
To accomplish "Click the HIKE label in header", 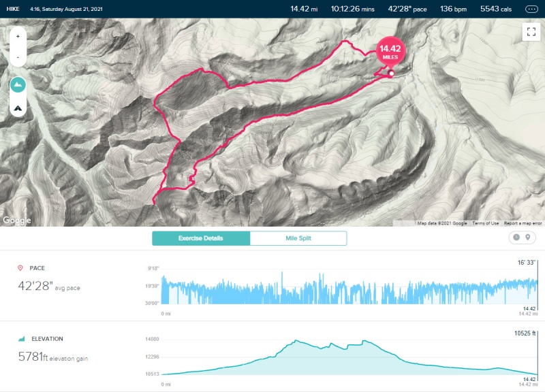I will coord(13,9).
